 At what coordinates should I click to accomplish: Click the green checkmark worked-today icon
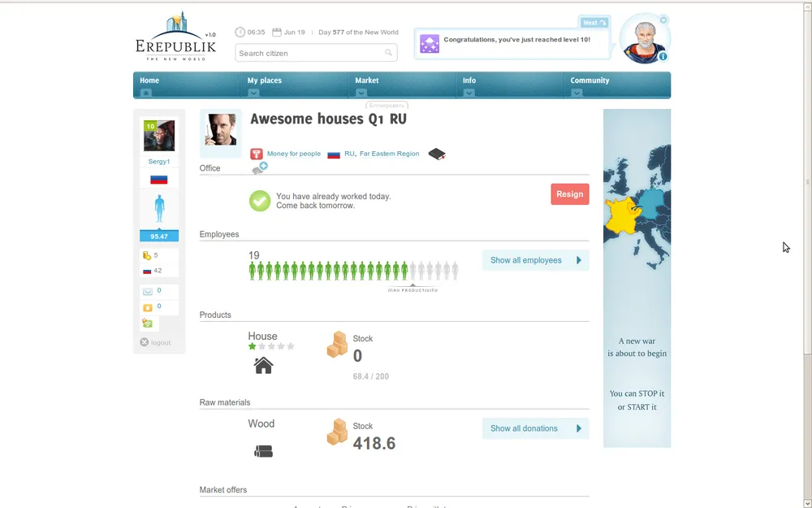260,201
